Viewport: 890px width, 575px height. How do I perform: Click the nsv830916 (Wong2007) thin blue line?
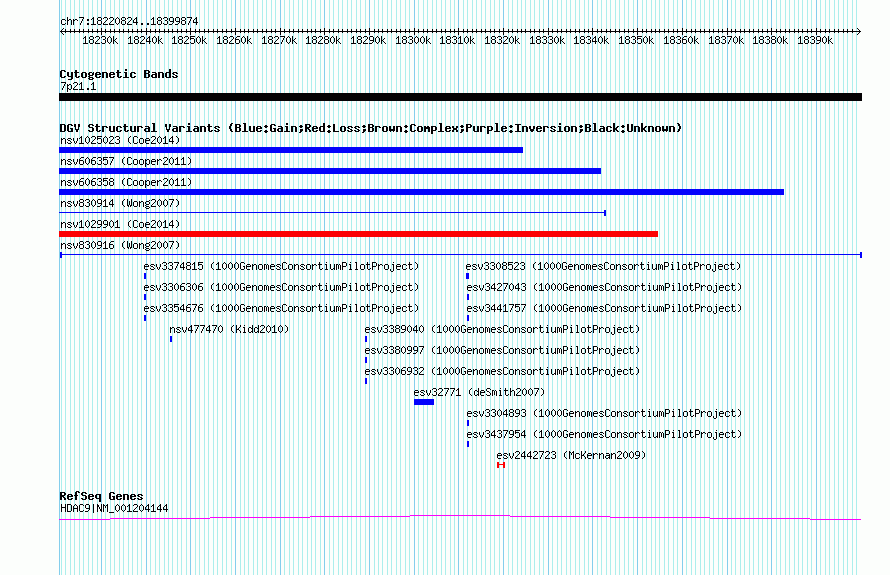[x=460, y=255]
